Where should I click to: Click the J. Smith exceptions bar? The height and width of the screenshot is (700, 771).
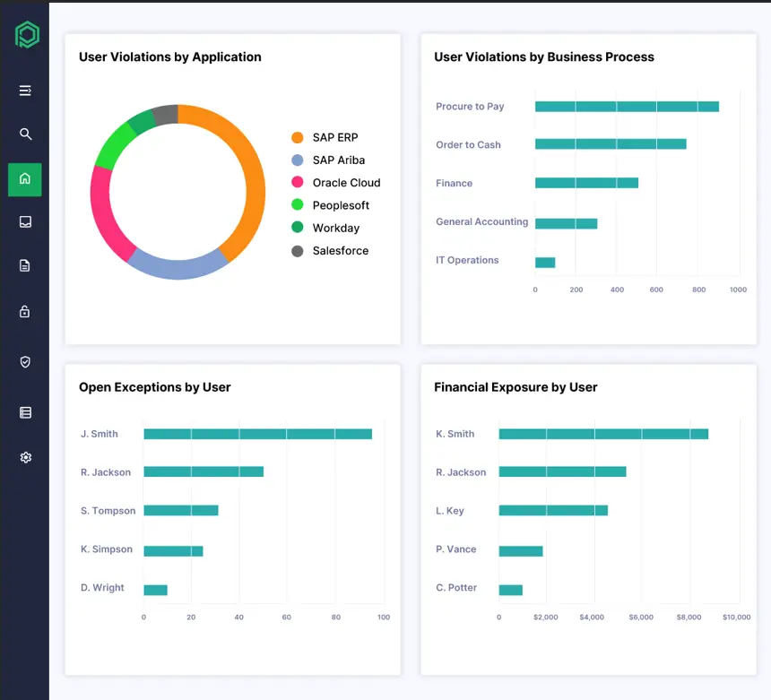coord(257,434)
